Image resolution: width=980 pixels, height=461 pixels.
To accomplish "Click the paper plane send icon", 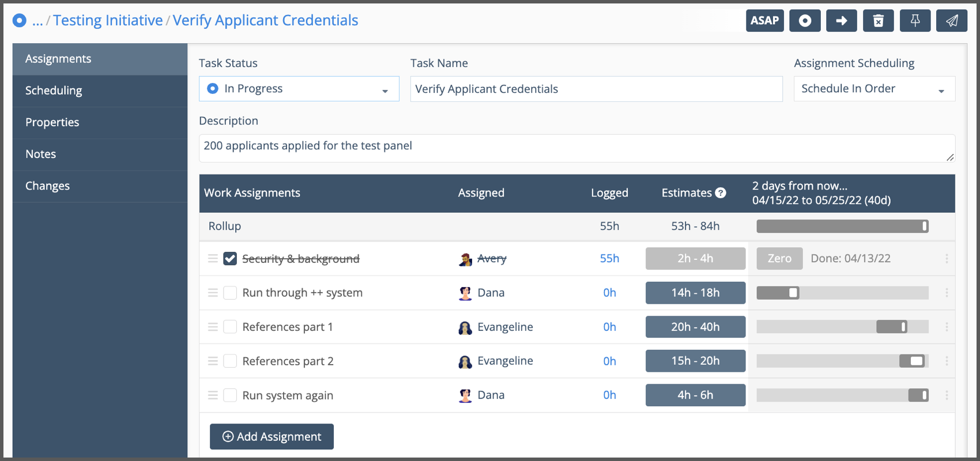I will (x=951, y=21).
